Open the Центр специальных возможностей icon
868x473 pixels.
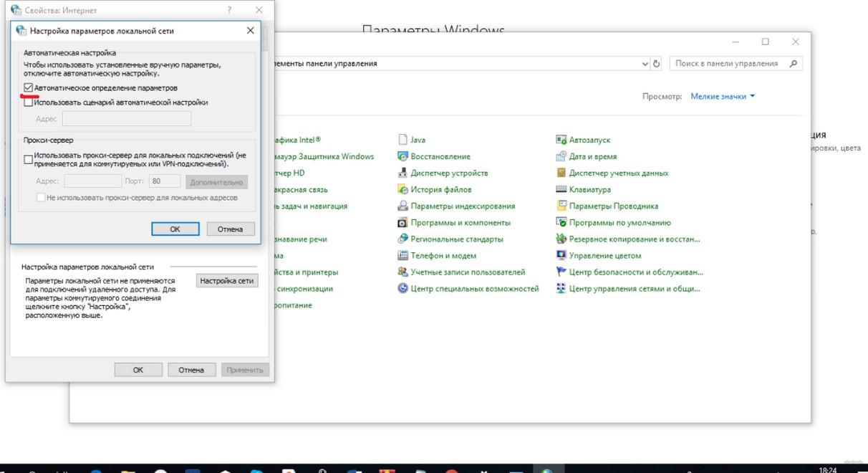pyautogui.click(x=403, y=288)
